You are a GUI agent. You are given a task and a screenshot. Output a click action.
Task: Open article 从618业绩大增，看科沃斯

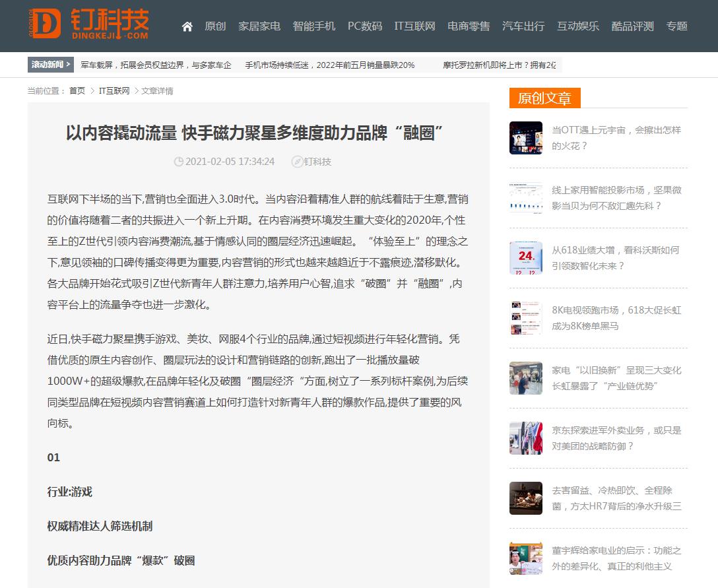point(616,258)
